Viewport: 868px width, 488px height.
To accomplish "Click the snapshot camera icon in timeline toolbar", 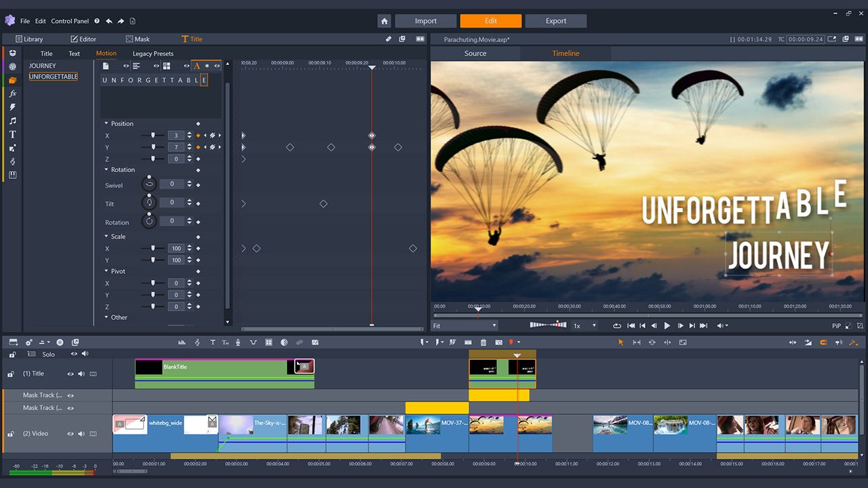I will point(498,342).
